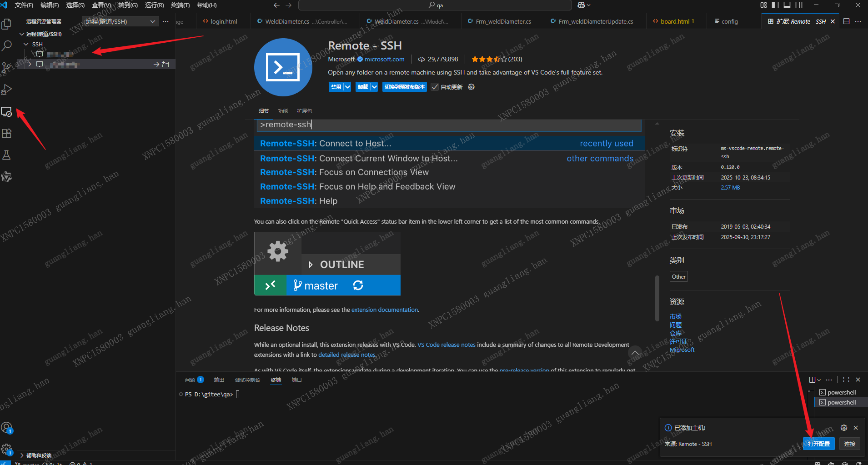Open the Testing flask icon
868x465 pixels.
(x=7, y=155)
